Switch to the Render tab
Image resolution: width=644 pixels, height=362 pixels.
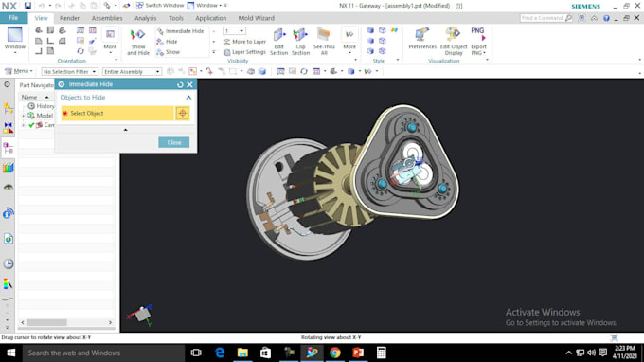pos(69,18)
